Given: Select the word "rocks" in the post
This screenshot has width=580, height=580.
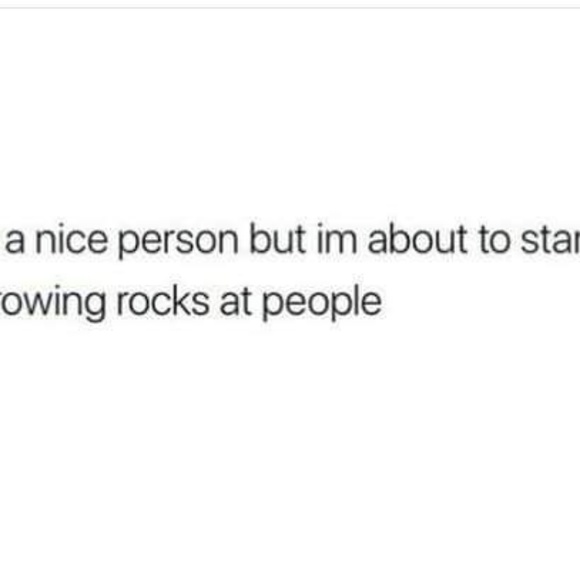Looking at the screenshot, I should pyautogui.click(x=162, y=300).
